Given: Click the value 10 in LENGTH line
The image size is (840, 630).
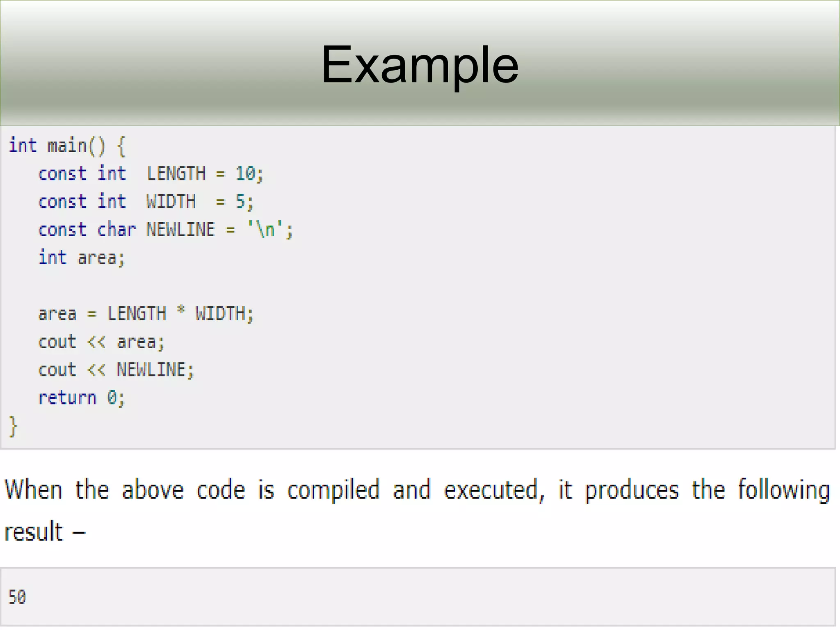Looking at the screenshot, I should [x=245, y=174].
